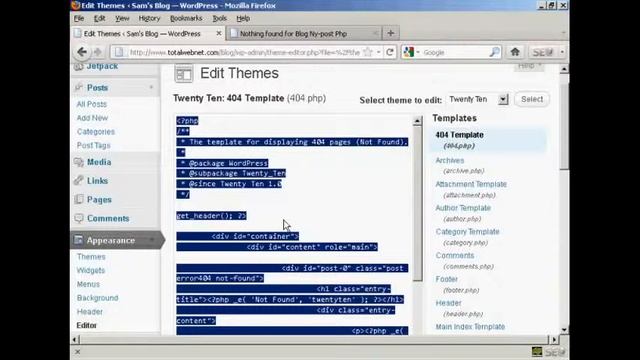Click the horizontal scrollbar right arrow
Viewport: 640px width, 360px height.
pyautogui.click(x=554, y=339)
